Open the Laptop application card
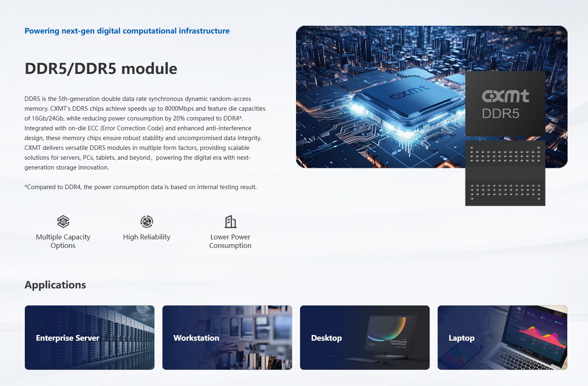This screenshot has width=588, height=386. 502,337
